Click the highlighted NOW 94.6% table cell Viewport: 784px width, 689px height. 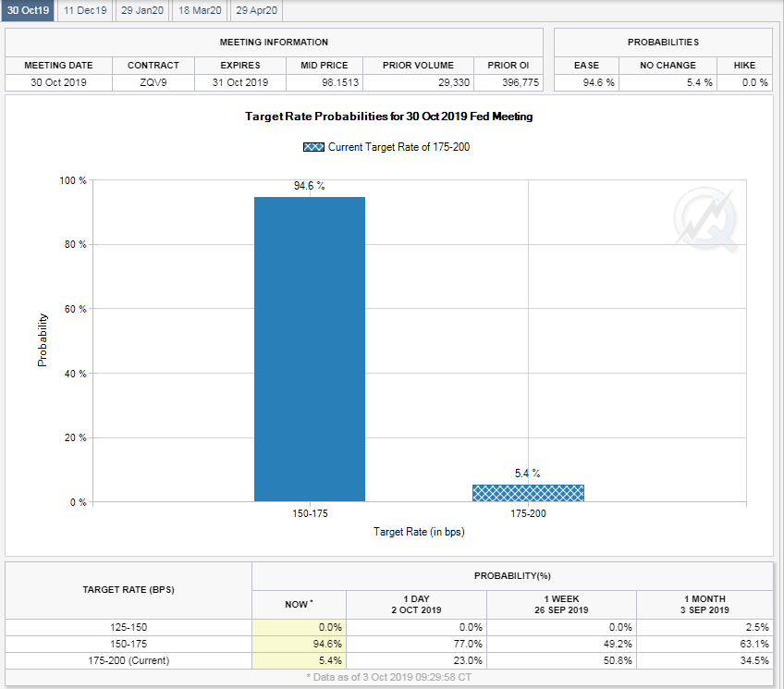click(299, 644)
